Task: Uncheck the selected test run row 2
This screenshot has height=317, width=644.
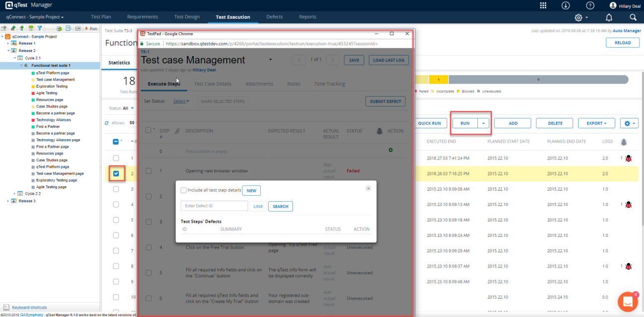Action: pos(116,173)
